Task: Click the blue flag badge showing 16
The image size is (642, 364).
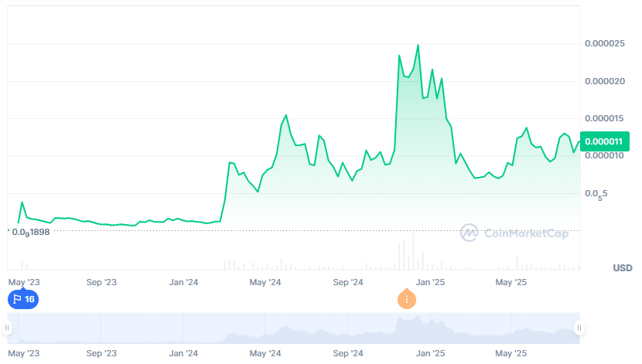Action: pos(23,299)
